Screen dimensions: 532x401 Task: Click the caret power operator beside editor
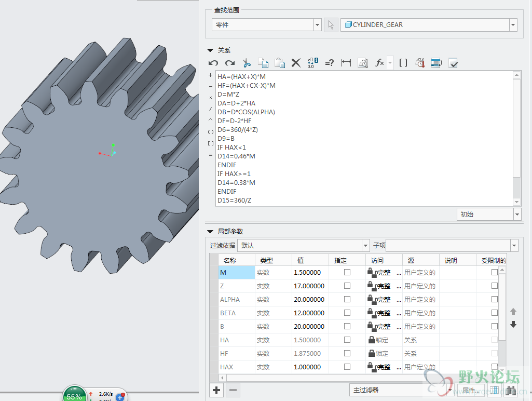(x=210, y=120)
